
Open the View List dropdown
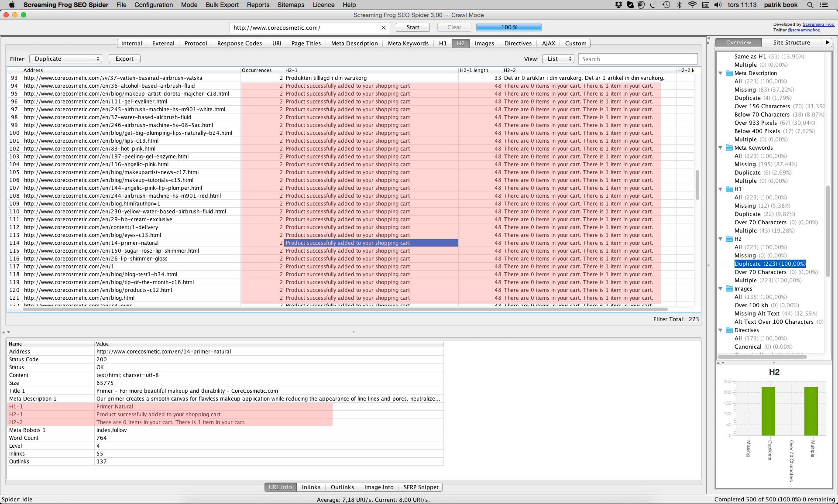(x=558, y=58)
